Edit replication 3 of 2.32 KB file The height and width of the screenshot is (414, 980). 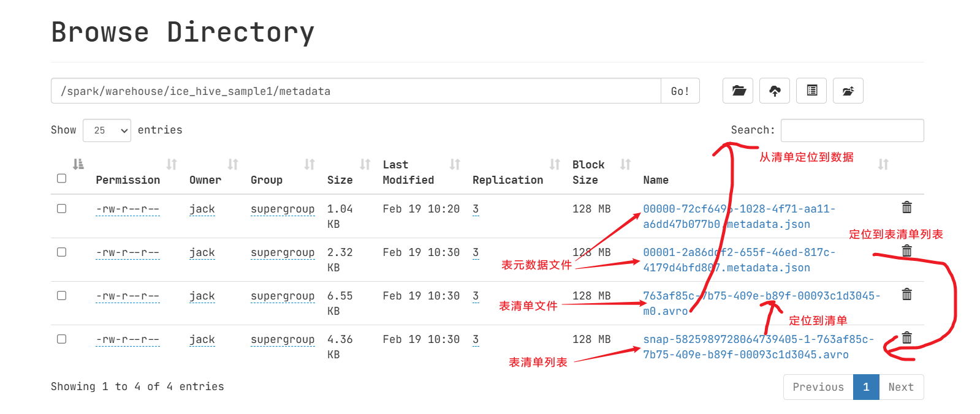coord(476,253)
